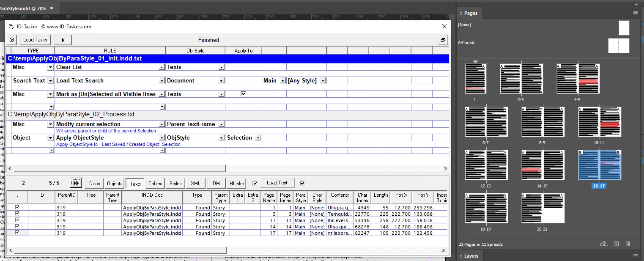The width and height of the screenshot is (644, 261).
Task: Click the results table horizontal scrollbar
Action: [121, 250]
